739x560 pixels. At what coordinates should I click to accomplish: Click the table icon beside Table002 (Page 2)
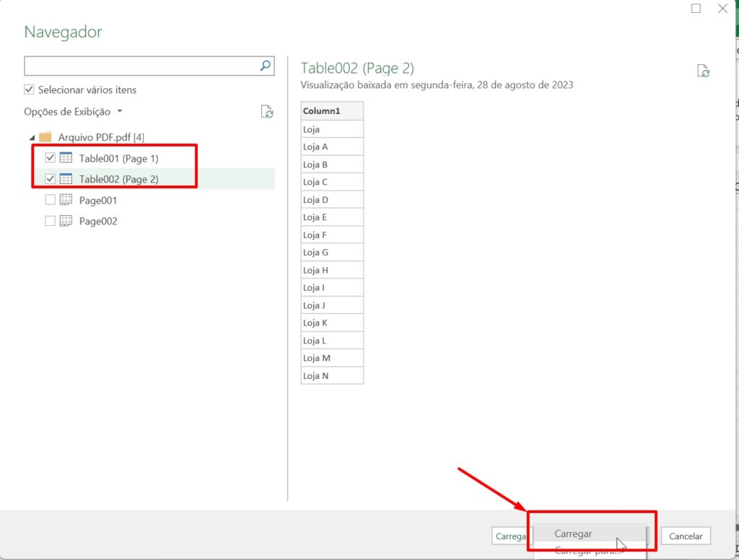(x=66, y=179)
